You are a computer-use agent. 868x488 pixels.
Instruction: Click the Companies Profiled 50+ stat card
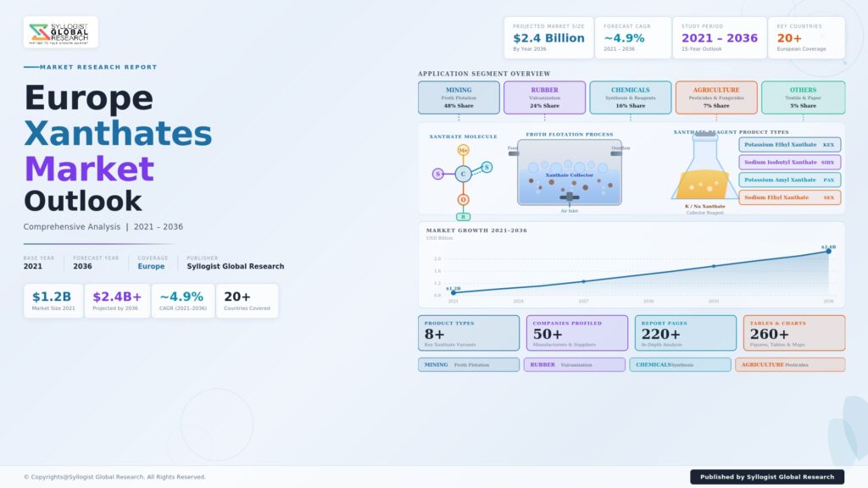[576, 333]
